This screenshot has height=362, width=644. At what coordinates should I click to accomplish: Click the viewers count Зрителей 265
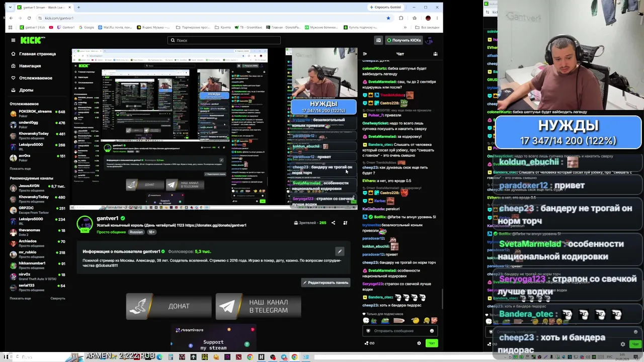click(x=310, y=223)
